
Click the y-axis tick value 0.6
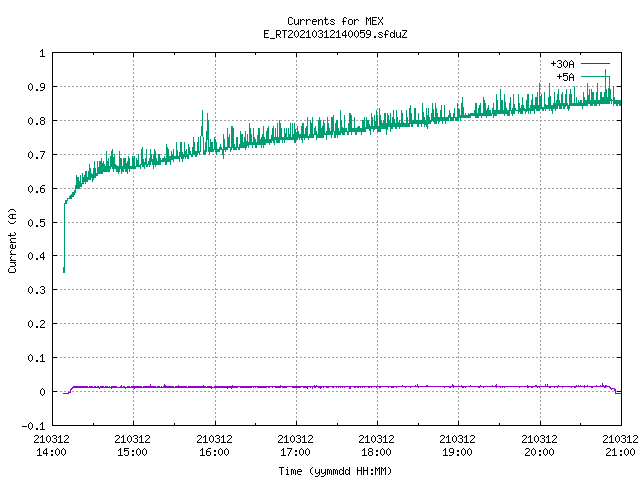click(x=36, y=189)
